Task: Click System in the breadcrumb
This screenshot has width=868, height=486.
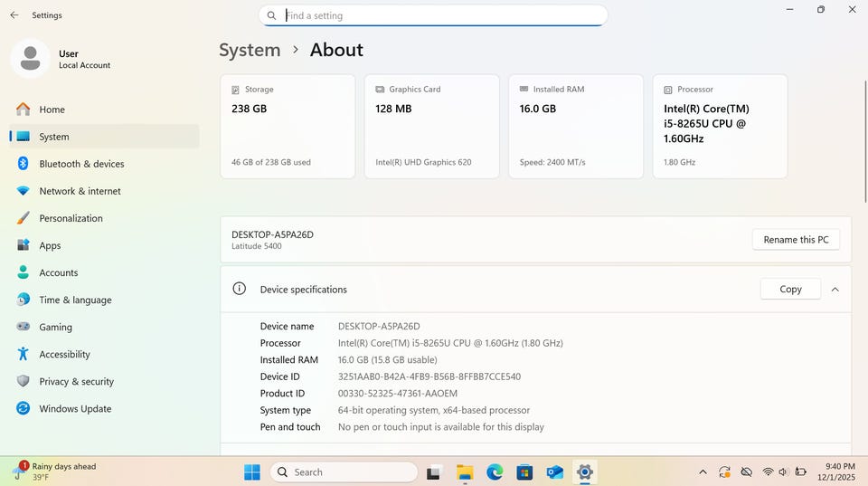Action: tap(250, 50)
